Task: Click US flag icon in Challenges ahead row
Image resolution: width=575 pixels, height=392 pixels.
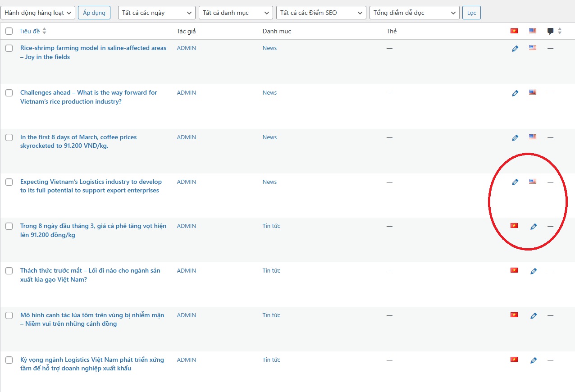Action: coord(533,92)
